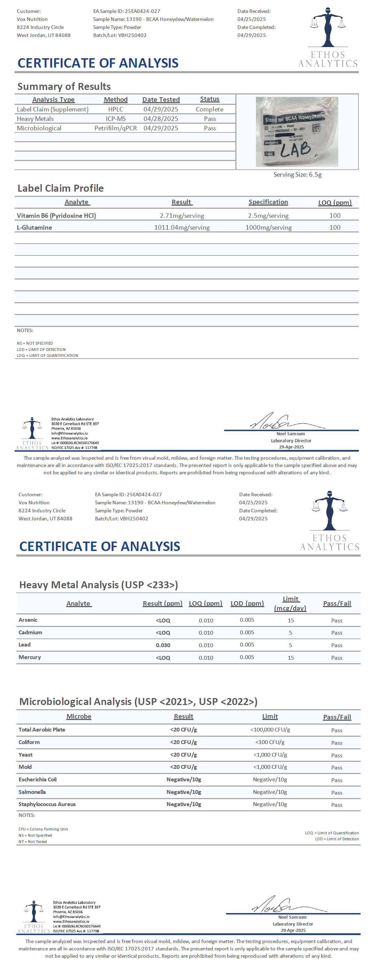Select the 'Vitamin B6 (Pyridoxine HCl)' analyte

coord(56,216)
